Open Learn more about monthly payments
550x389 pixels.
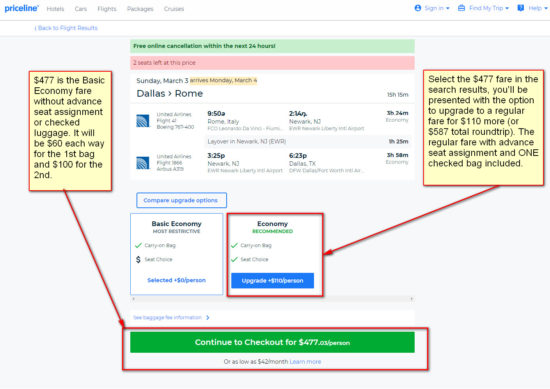point(305,362)
